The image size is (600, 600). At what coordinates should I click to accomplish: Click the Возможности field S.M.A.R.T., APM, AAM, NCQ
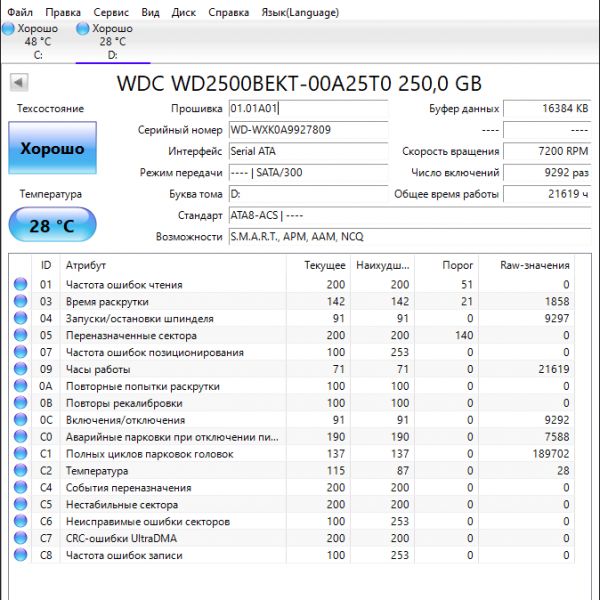pos(410,237)
